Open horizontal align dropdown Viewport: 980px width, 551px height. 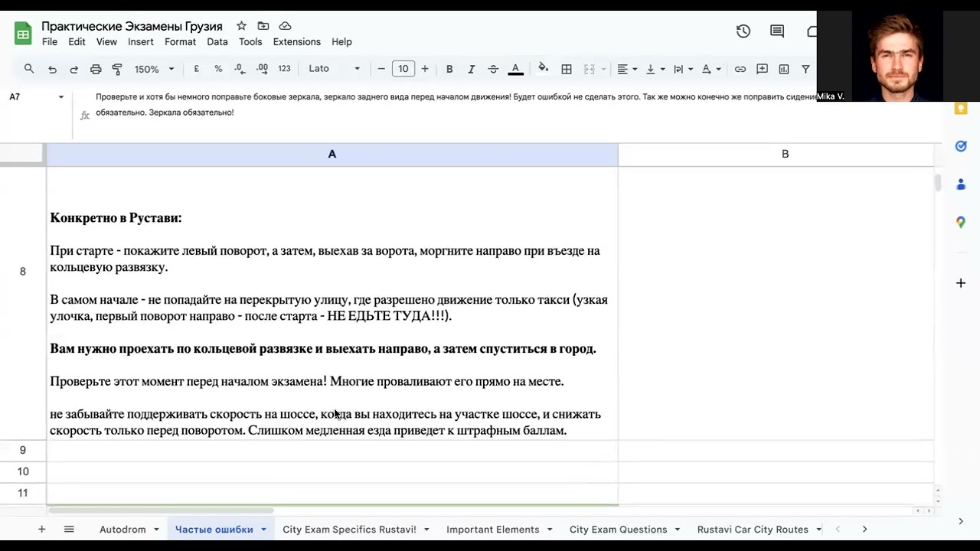click(x=628, y=69)
